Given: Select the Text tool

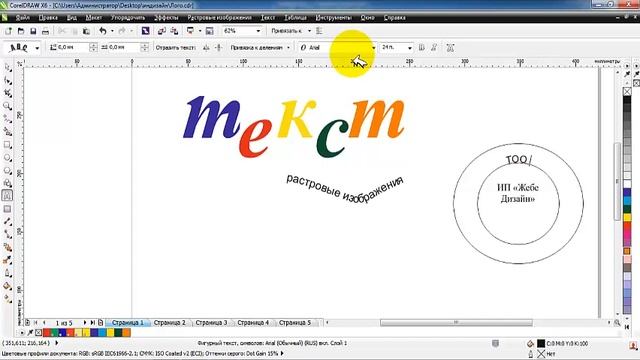Looking at the screenshot, I should [x=7, y=196].
